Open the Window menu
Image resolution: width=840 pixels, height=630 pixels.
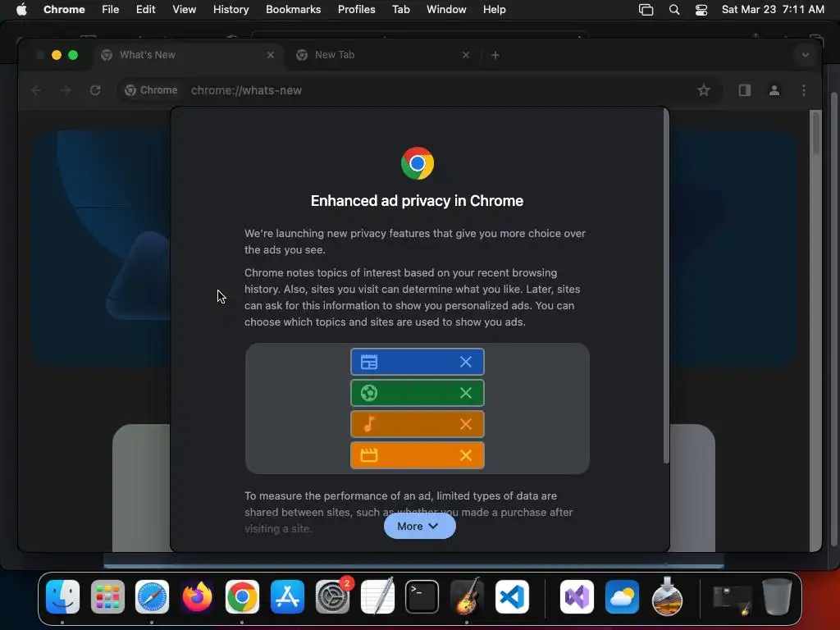coord(446,9)
